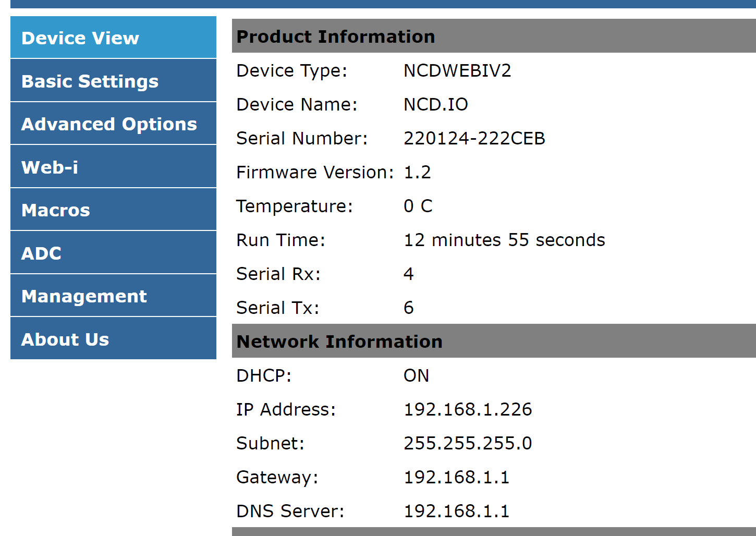Click the Gateway address value
This screenshot has height=536, width=756.
[x=456, y=477]
